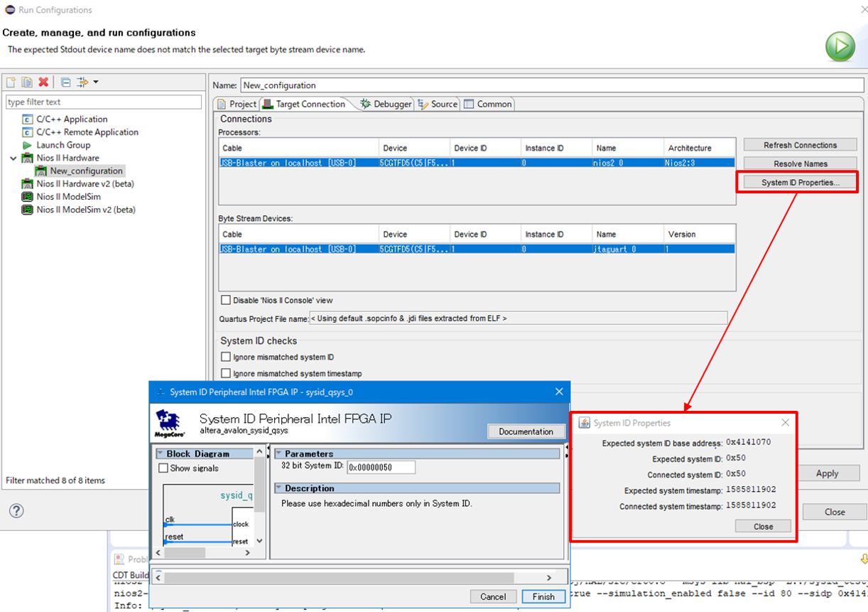Collapse the Nios II Hardware tree node
The height and width of the screenshot is (612, 868).
[13, 158]
